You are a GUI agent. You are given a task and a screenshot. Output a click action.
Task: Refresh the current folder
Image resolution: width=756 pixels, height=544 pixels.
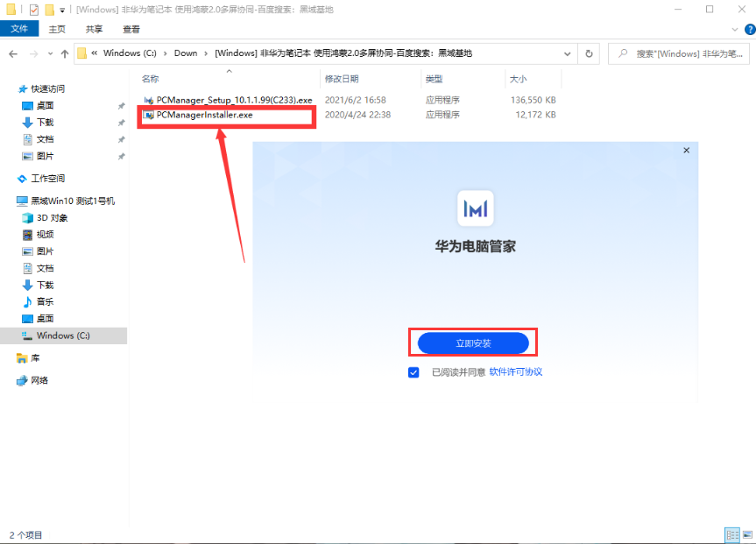click(x=589, y=53)
